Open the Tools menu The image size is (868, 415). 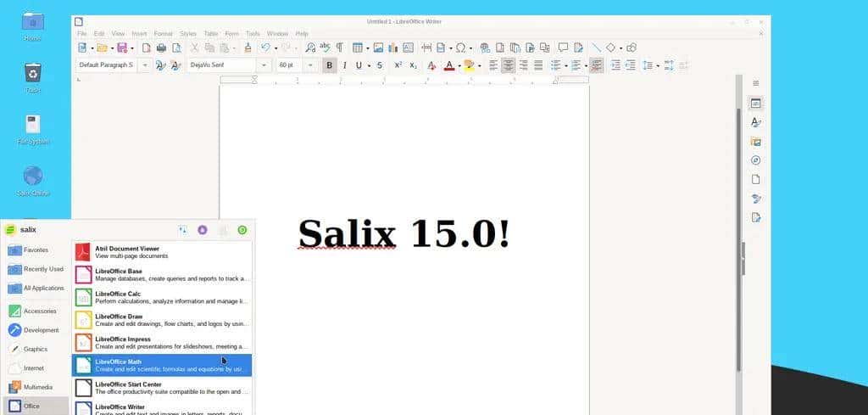(253, 34)
